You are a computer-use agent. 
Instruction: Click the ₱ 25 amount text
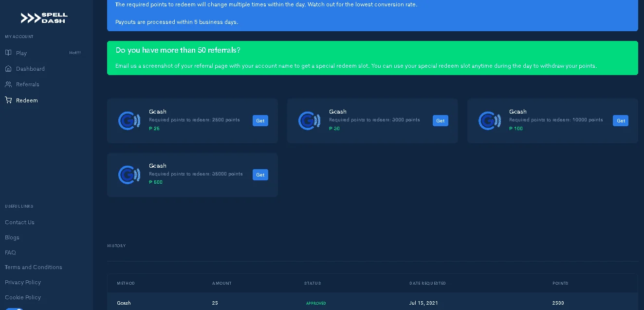coord(154,129)
